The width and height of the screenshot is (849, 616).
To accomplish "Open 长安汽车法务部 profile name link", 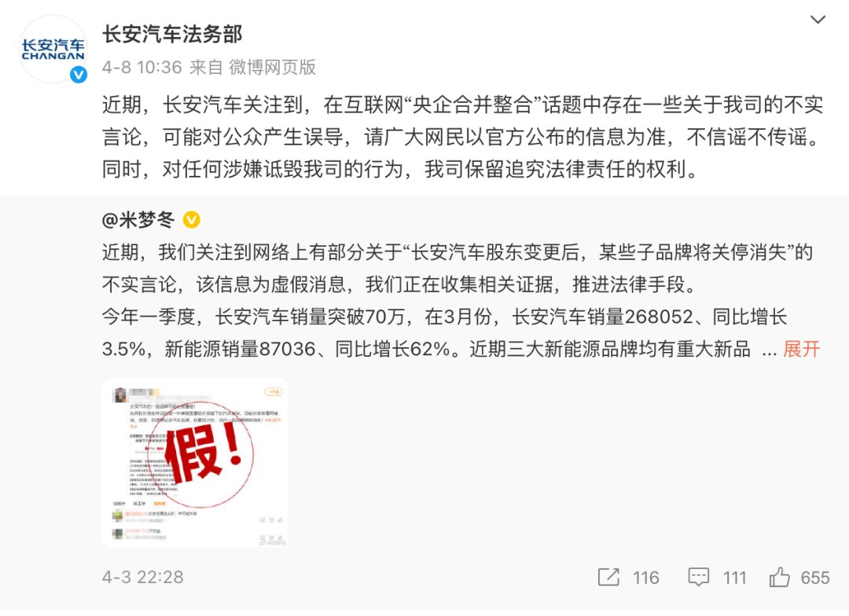I will (x=172, y=34).
